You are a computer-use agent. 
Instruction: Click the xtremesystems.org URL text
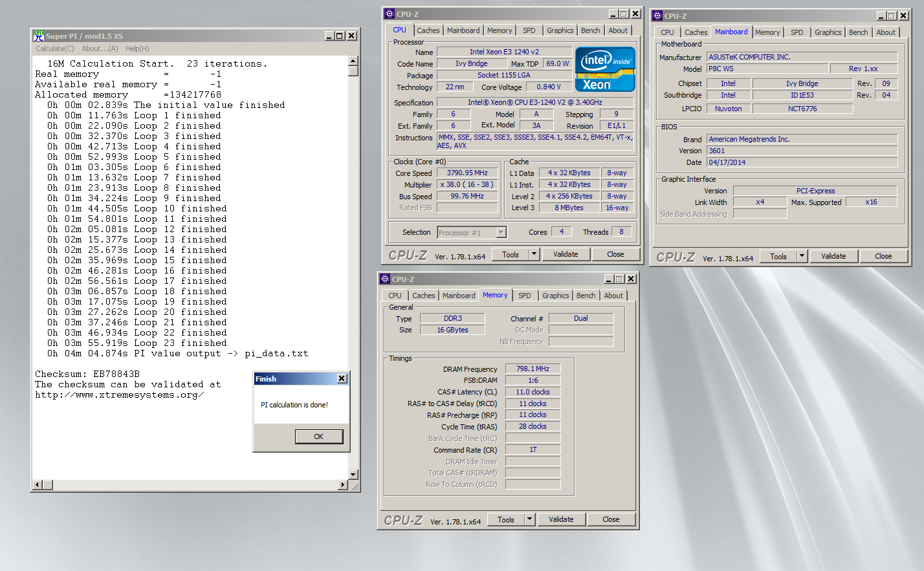(x=120, y=394)
